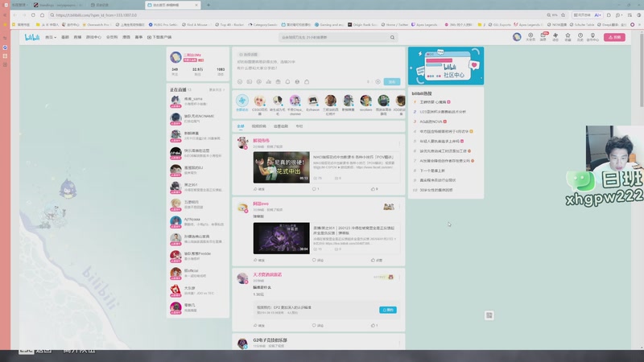
Task: Click the scheduled-post icon beside 发布
Action: click(378, 82)
